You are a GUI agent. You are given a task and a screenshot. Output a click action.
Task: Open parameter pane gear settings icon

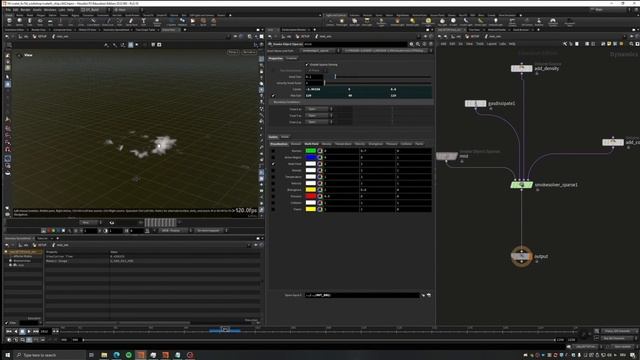411,44
